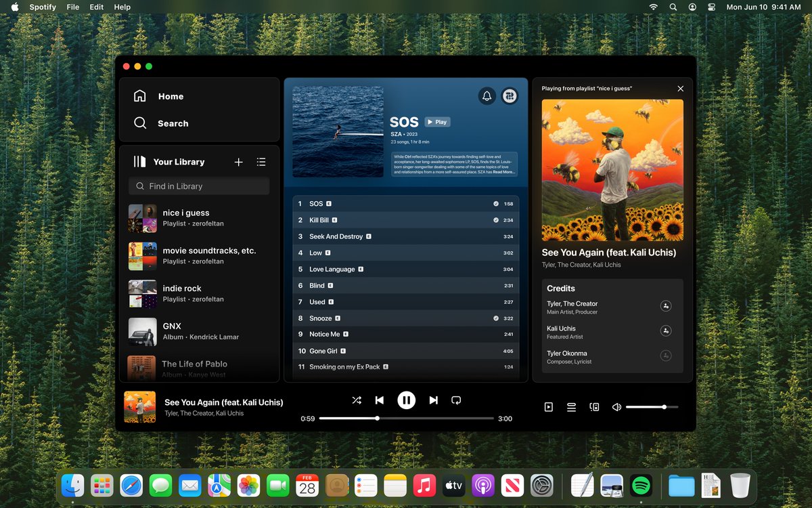Pause the current song
The height and width of the screenshot is (508, 812).
[x=406, y=400]
